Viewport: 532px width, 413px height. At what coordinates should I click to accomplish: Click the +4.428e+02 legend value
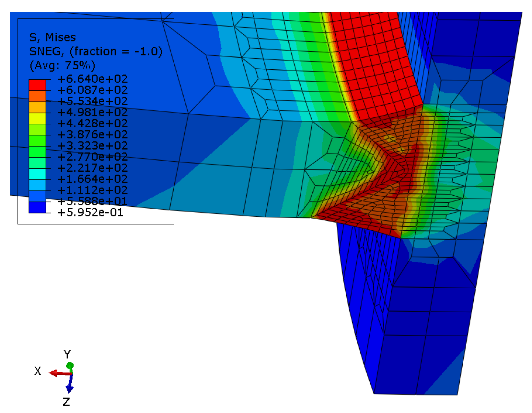(x=92, y=123)
